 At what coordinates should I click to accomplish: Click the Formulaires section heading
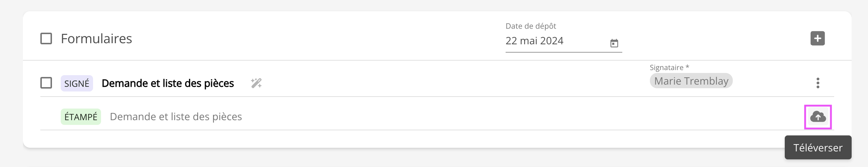point(96,39)
